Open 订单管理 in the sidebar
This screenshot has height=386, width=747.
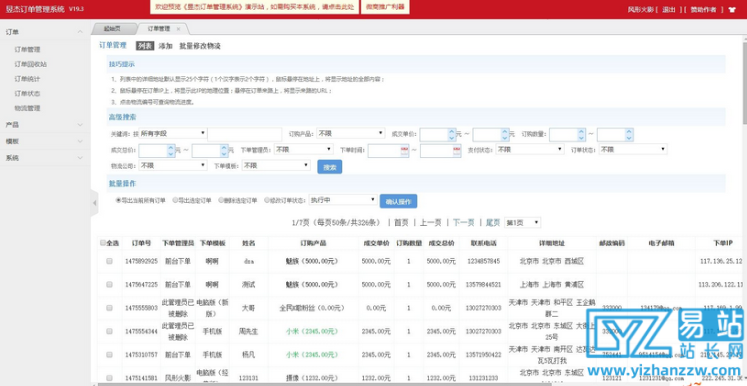28,50
